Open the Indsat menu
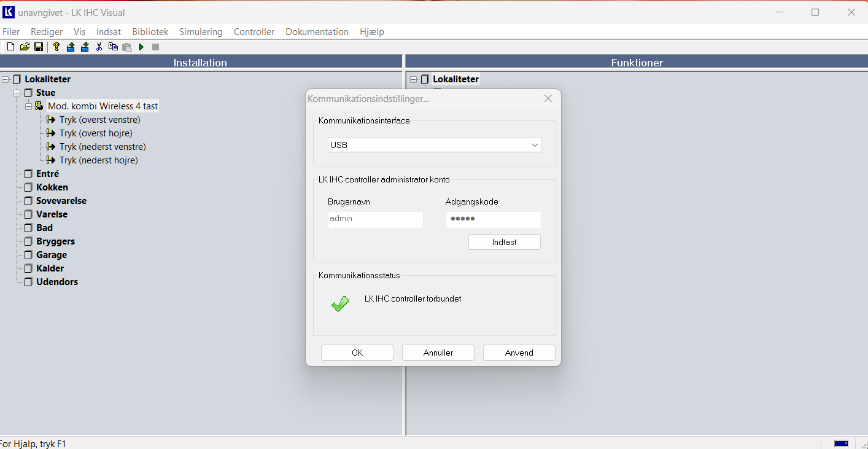Screen dimensions: 868x449 coord(109,32)
